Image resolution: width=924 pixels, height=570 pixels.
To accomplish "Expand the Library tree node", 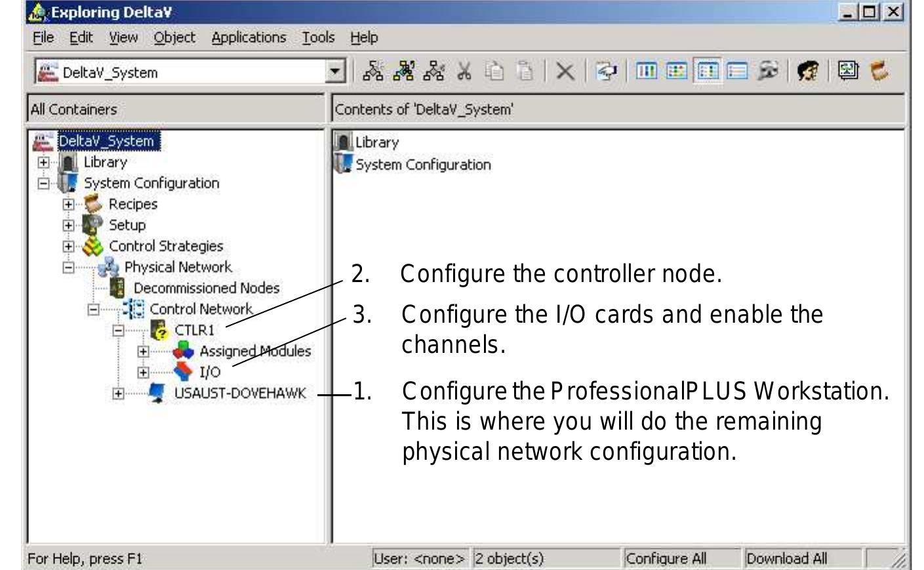I will click(43, 162).
